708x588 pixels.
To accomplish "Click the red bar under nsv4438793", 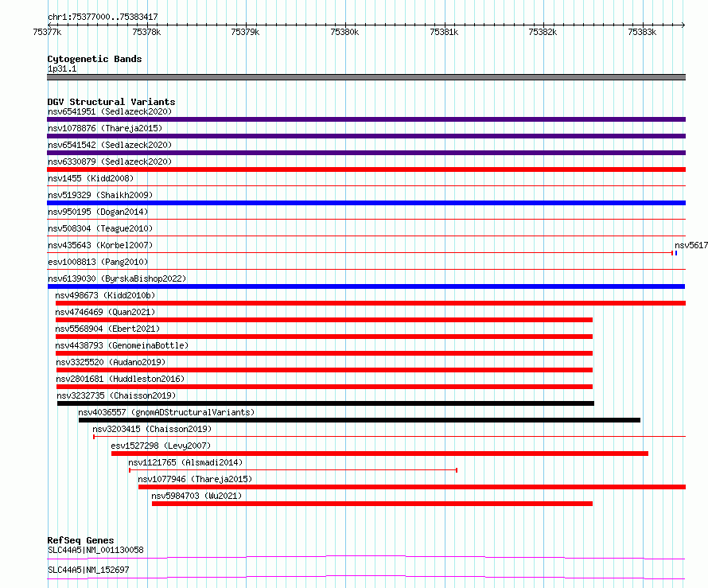I will click(x=324, y=353).
